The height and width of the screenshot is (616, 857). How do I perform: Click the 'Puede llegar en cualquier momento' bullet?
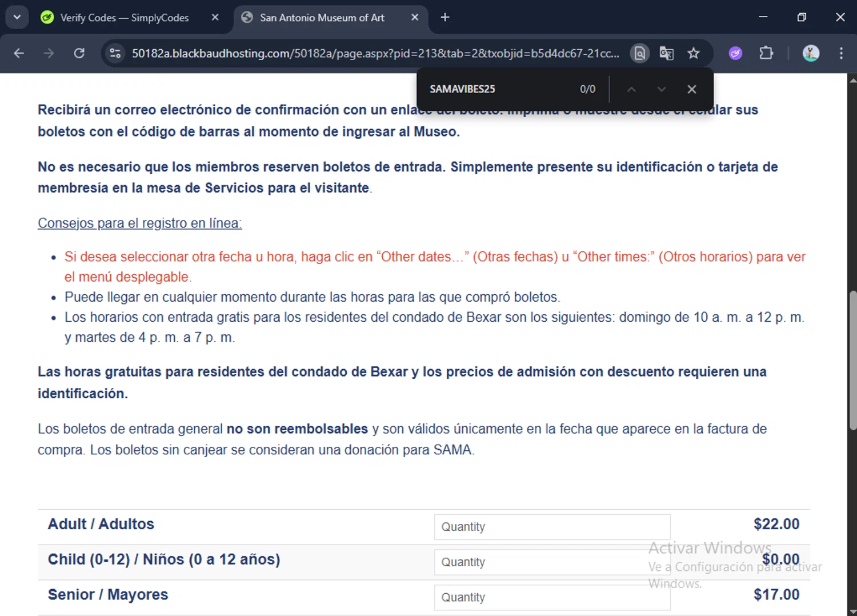point(312,297)
